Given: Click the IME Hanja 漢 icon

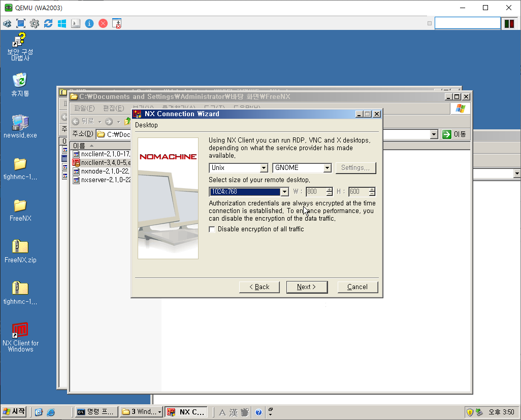Looking at the screenshot, I should tap(234, 412).
